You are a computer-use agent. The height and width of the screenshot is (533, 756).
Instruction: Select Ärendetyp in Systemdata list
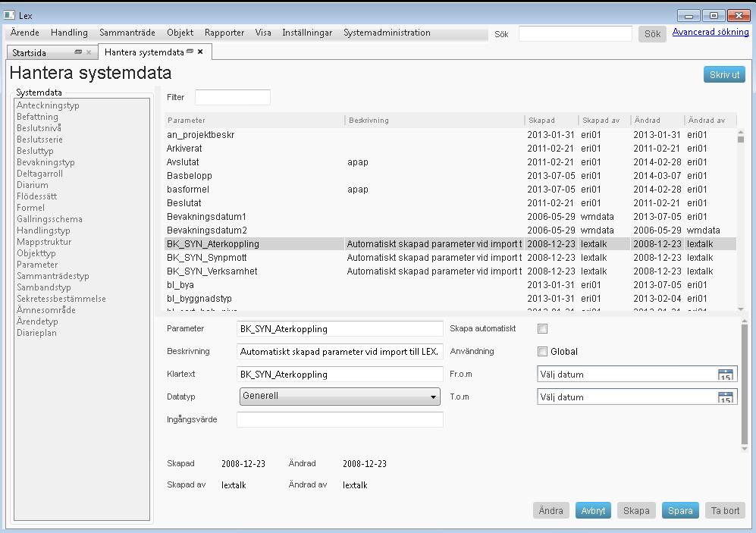[37, 321]
